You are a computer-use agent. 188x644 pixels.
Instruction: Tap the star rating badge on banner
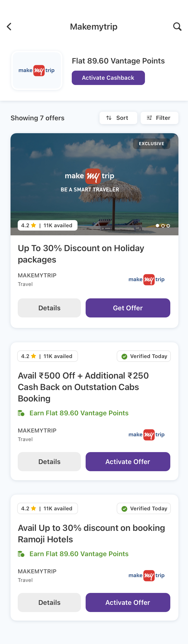47,226
